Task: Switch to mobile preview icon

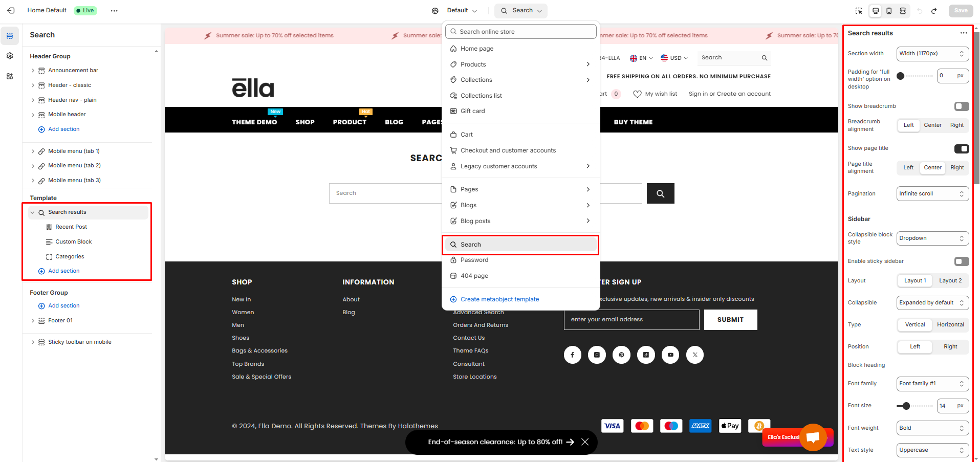Action: [889, 11]
